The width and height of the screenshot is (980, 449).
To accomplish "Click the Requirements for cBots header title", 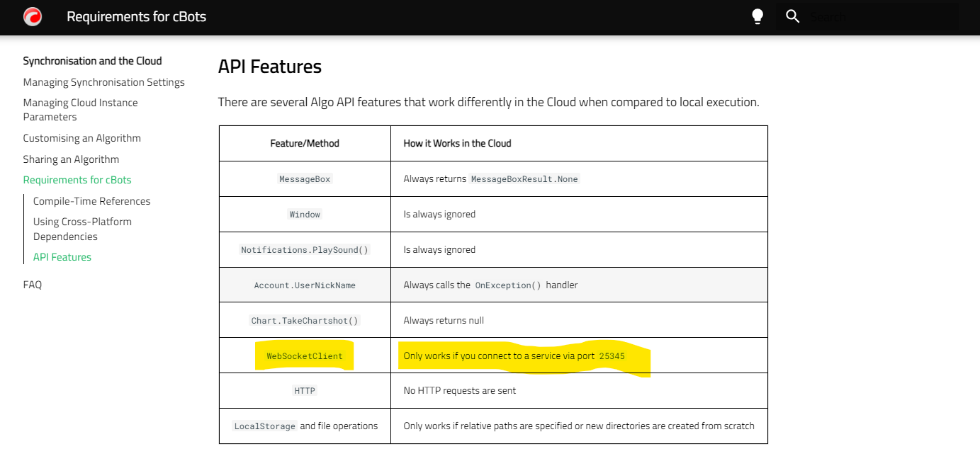I will click(136, 16).
